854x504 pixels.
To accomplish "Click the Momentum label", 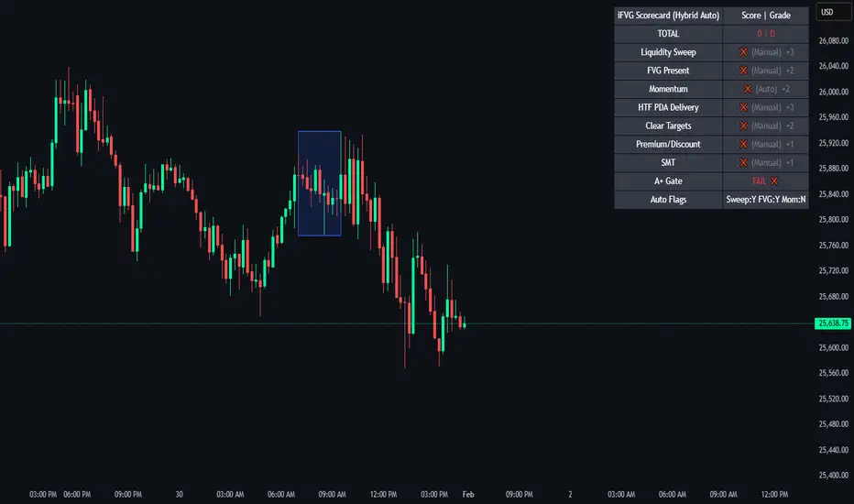I will (668, 89).
